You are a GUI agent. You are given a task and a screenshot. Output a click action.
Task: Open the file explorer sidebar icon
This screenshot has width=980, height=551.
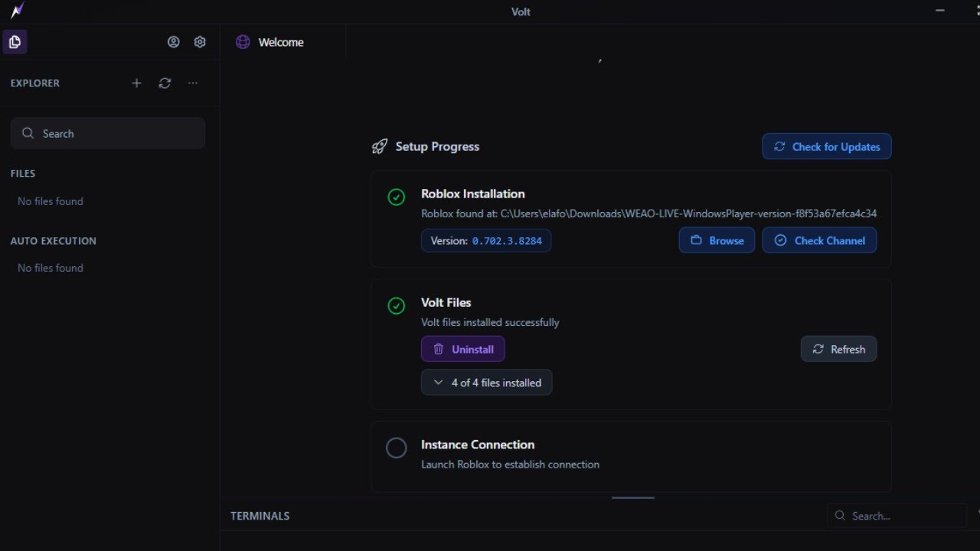15,42
